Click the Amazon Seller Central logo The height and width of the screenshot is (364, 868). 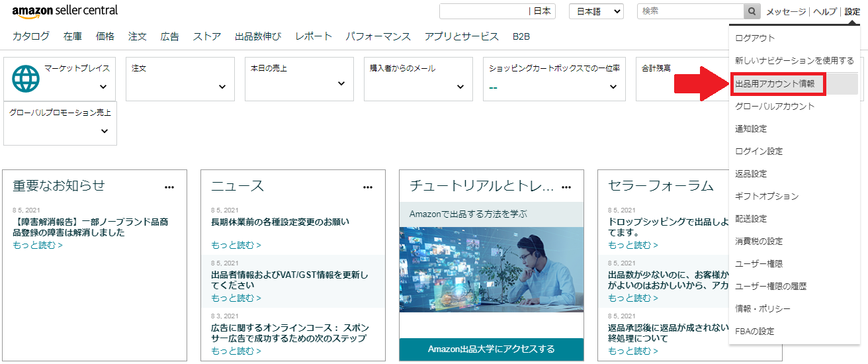pyautogui.click(x=65, y=11)
